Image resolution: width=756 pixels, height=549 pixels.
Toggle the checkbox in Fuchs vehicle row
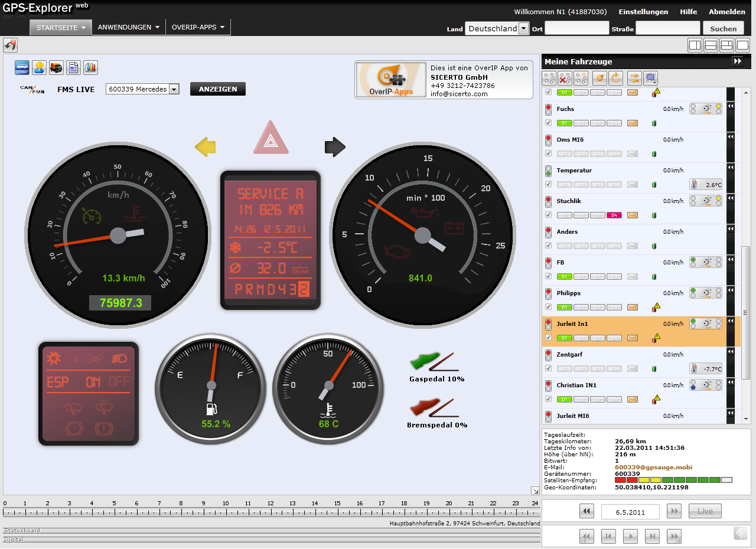tap(549, 123)
